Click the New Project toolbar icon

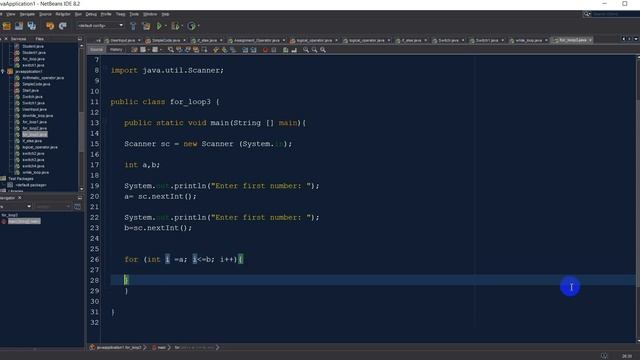point(7,26)
